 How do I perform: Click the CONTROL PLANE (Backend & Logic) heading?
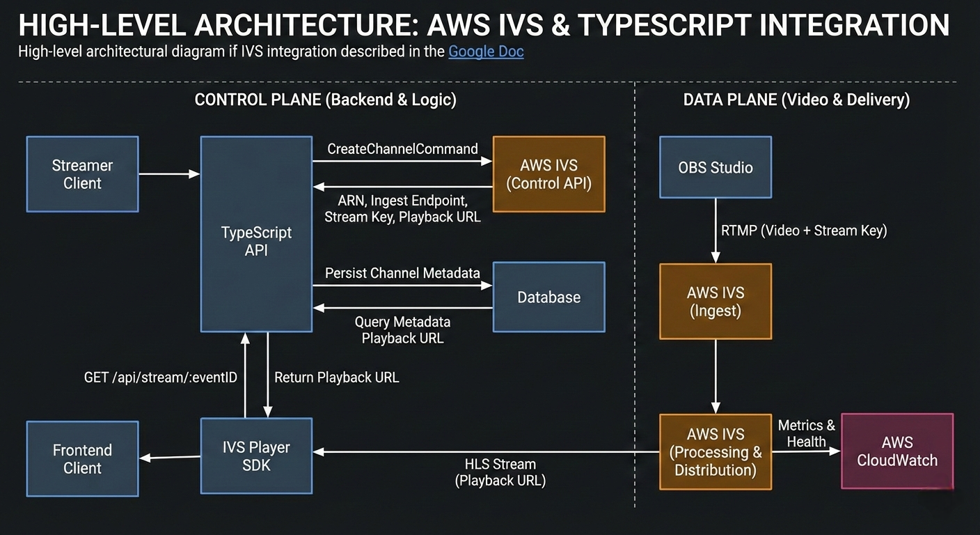[x=326, y=100]
